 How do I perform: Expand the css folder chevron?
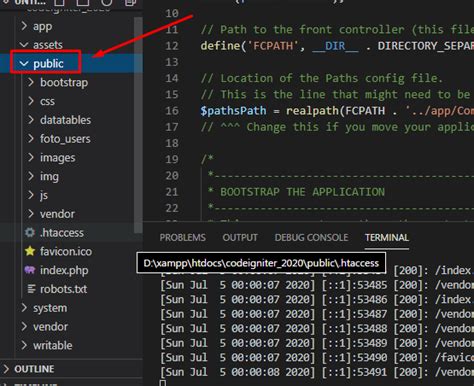31,101
